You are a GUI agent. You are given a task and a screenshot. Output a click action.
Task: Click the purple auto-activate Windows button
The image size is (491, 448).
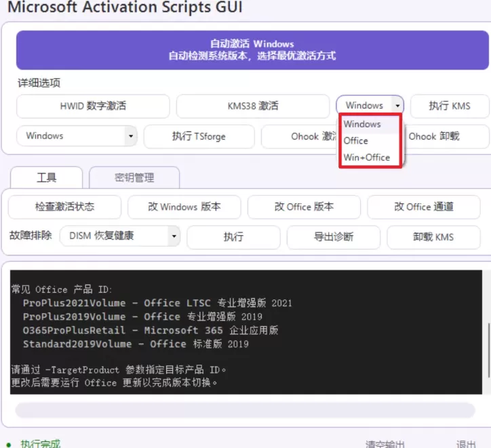point(252,50)
